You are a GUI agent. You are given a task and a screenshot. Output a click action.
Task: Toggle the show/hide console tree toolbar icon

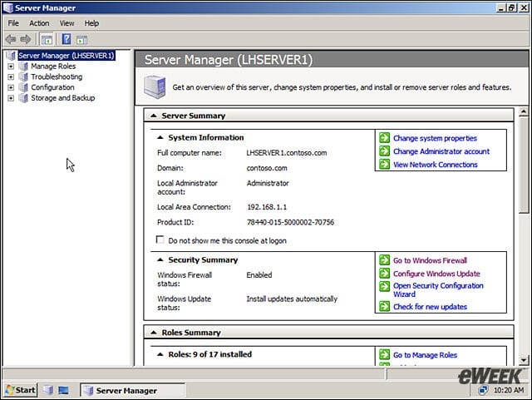tap(47, 39)
